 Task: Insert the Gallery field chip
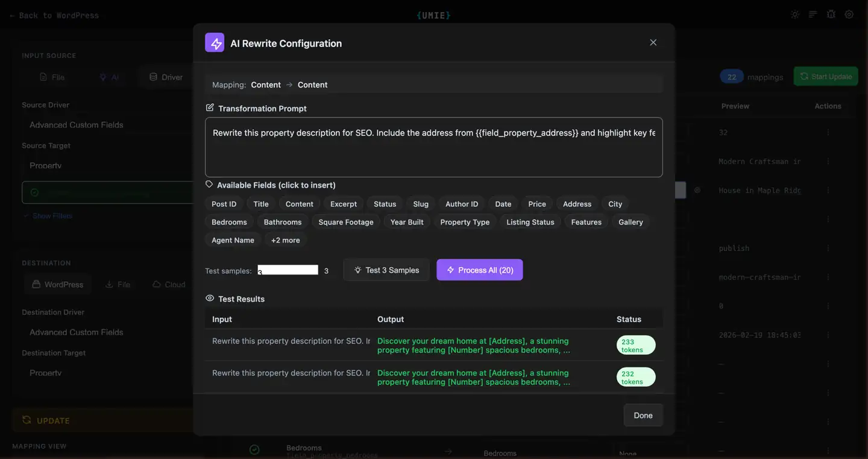click(631, 222)
